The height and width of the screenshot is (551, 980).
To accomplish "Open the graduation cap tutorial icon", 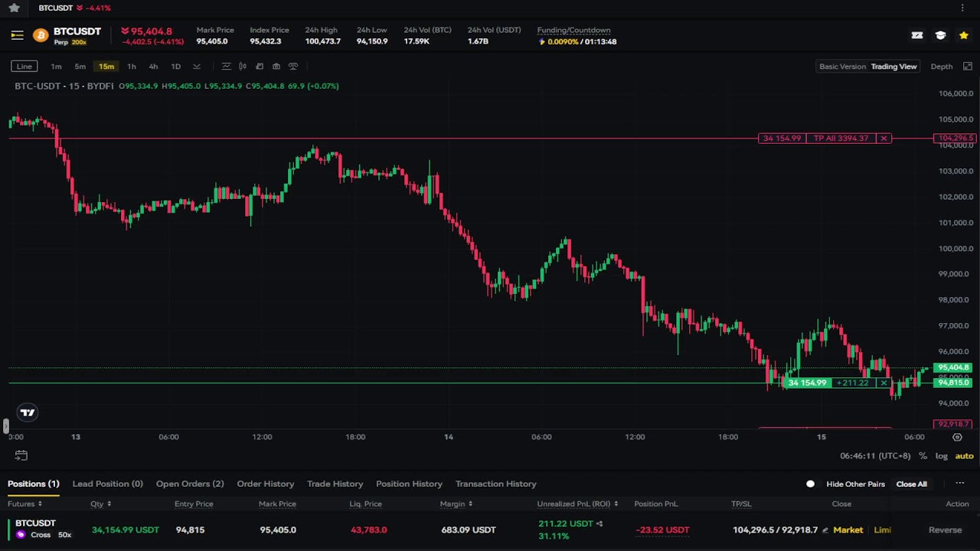I will (x=940, y=35).
